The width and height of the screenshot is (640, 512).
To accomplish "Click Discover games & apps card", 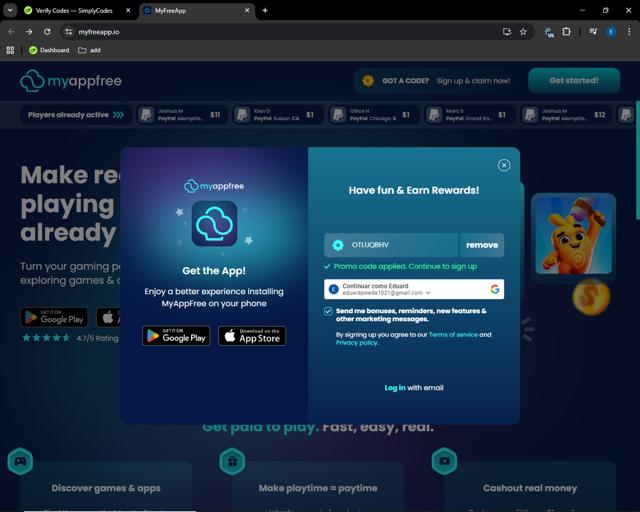I will [106, 487].
